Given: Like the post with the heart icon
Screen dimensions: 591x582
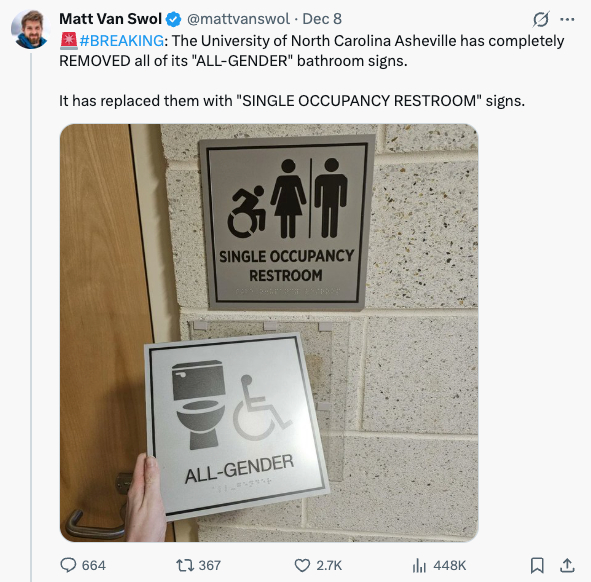Looking at the screenshot, I should coord(302,565).
